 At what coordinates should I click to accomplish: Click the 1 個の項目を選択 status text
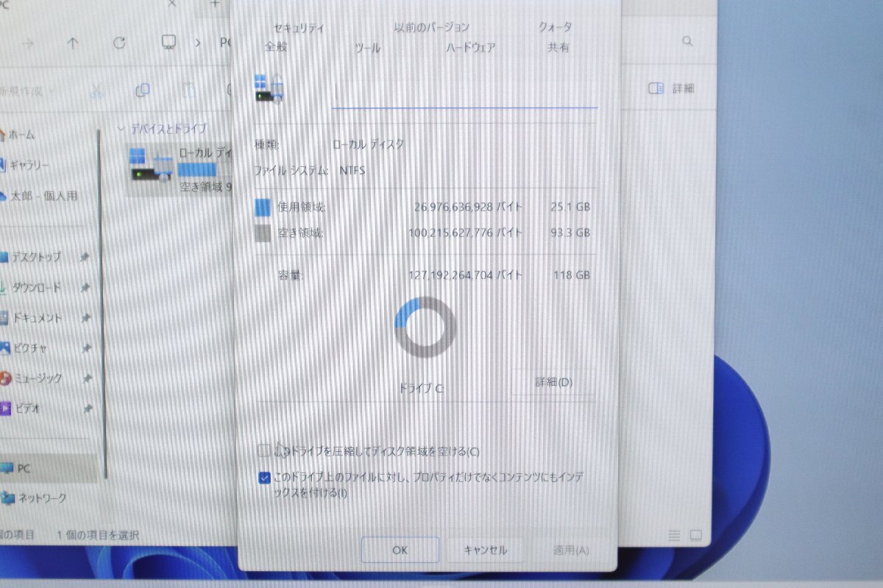(98, 535)
